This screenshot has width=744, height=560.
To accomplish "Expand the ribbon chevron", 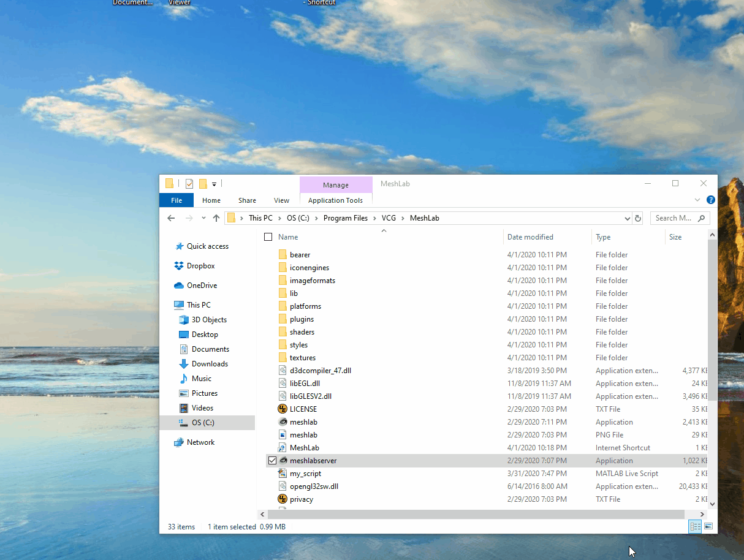I will click(x=697, y=200).
